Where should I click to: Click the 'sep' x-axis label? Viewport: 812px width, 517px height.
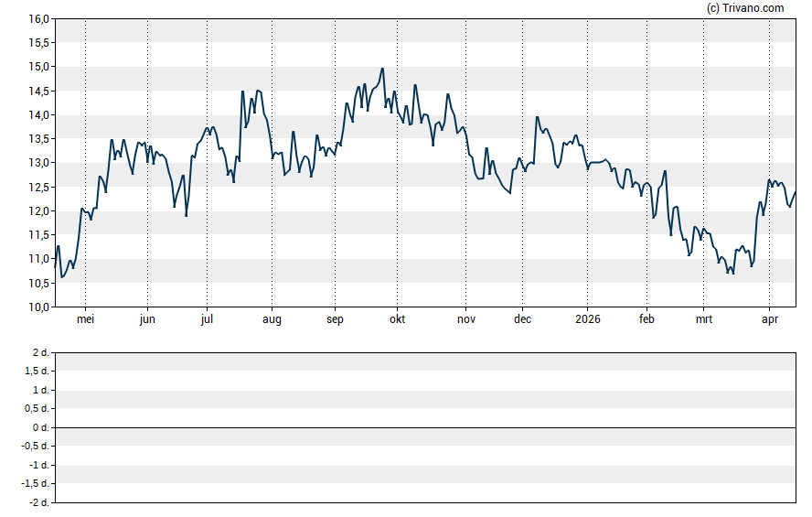coord(335,319)
